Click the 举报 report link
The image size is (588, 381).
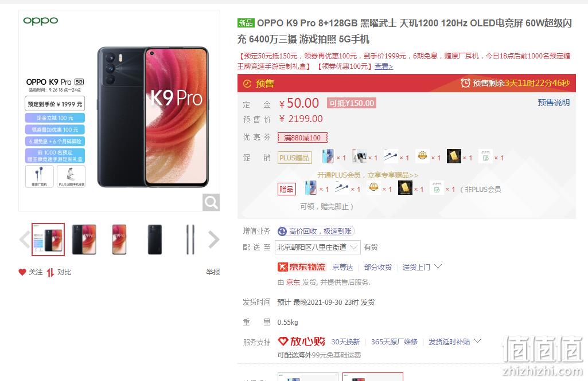tap(213, 272)
